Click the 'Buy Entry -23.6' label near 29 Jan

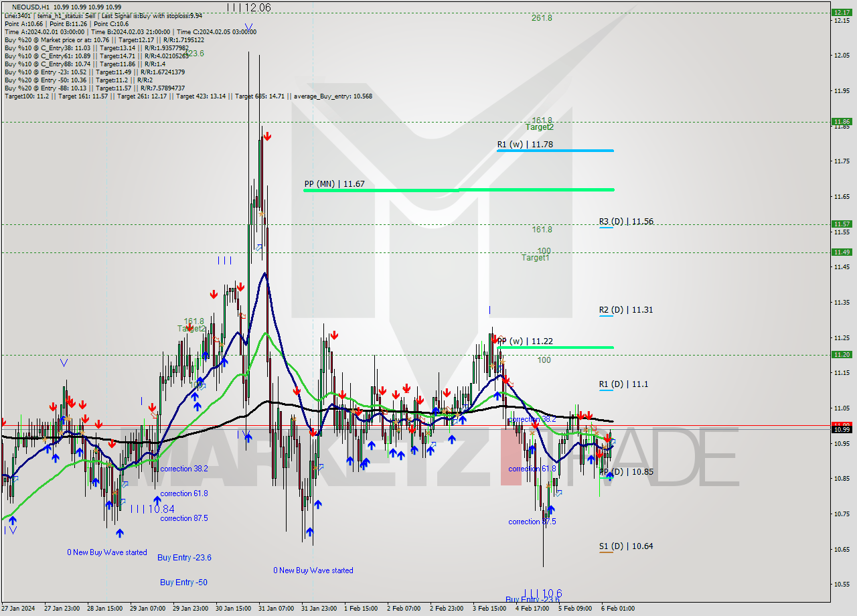(185, 557)
